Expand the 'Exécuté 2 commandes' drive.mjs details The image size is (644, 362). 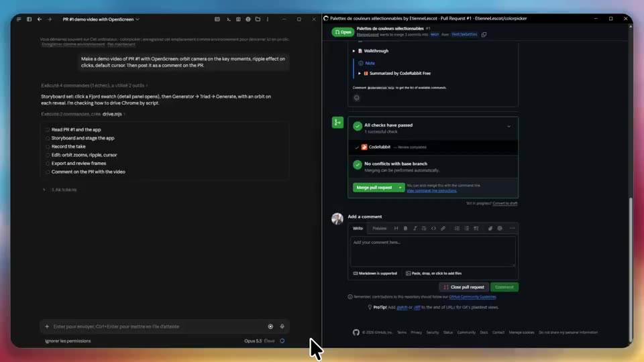coord(83,114)
